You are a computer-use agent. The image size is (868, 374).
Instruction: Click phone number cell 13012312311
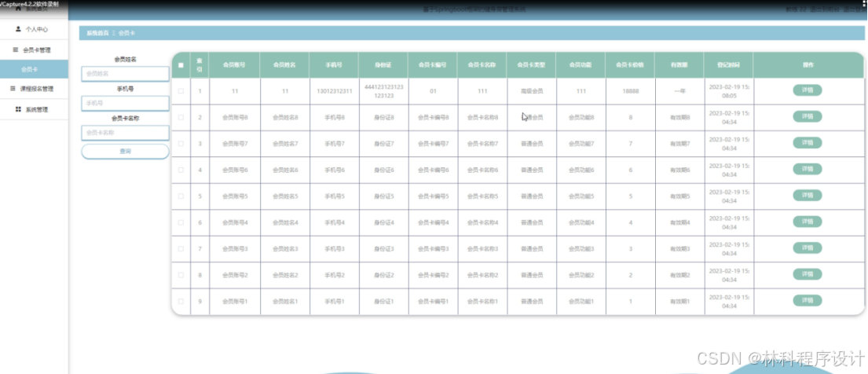coord(334,91)
